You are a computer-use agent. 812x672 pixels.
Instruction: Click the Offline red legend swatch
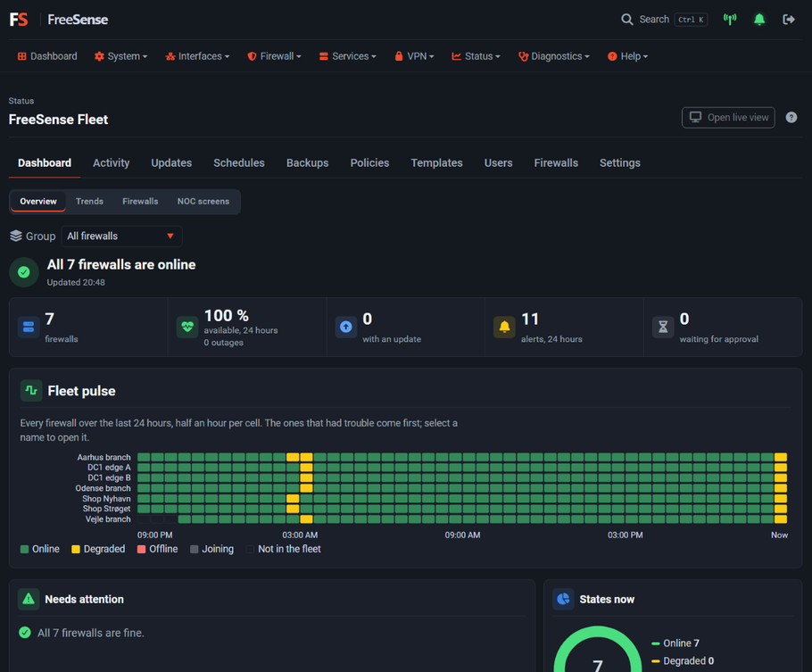pyautogui.click(x=141, y=549)
